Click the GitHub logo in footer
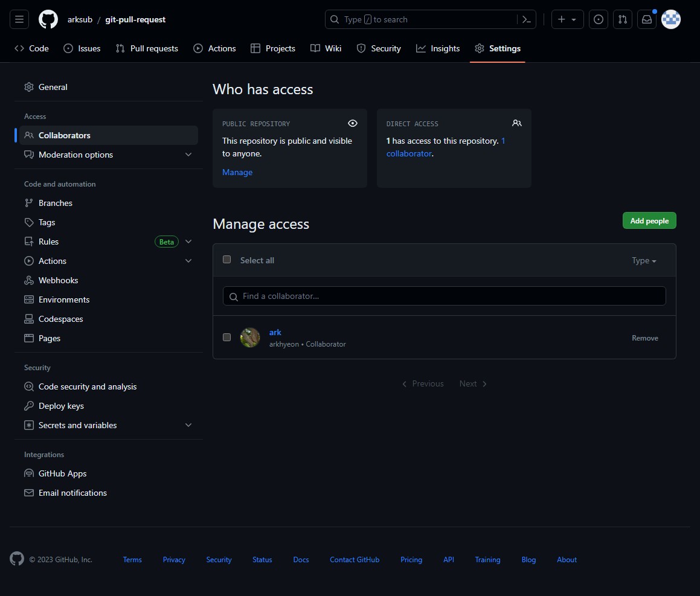The height and width of the screenshot is (596, 700). 17,559
